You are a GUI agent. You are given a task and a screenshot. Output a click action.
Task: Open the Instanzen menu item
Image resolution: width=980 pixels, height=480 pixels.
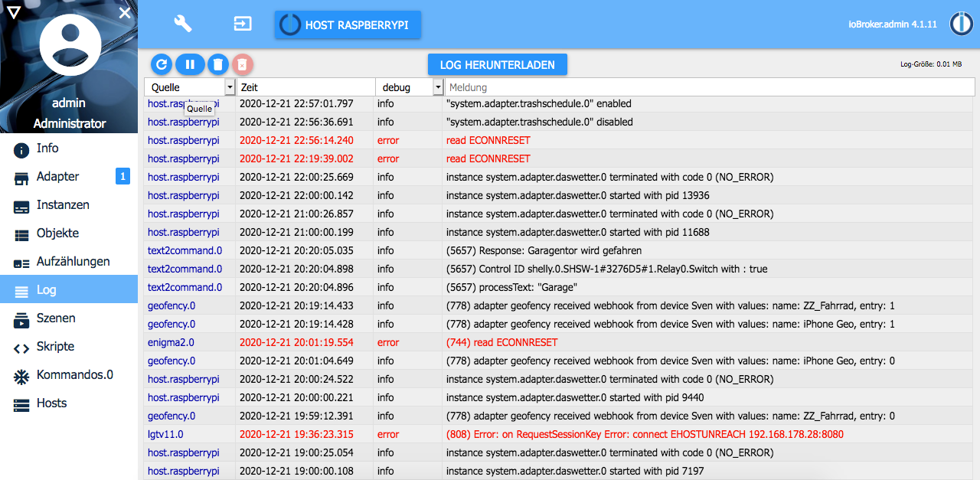pos(69,205)
